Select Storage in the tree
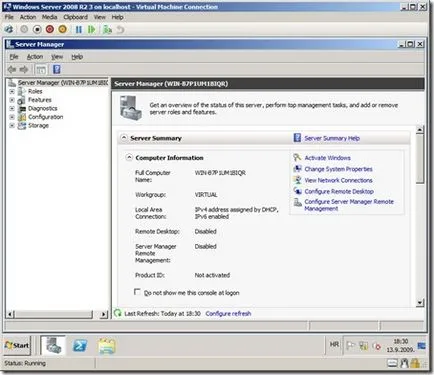Viewport: 434px width, 375px height. [x=38, y=126]
